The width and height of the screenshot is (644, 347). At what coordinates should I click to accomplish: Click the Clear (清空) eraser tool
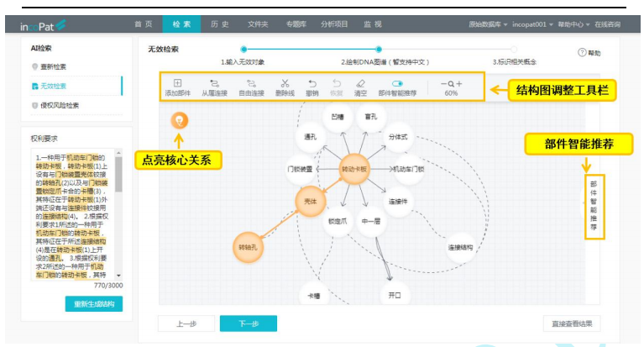(360, 88)
